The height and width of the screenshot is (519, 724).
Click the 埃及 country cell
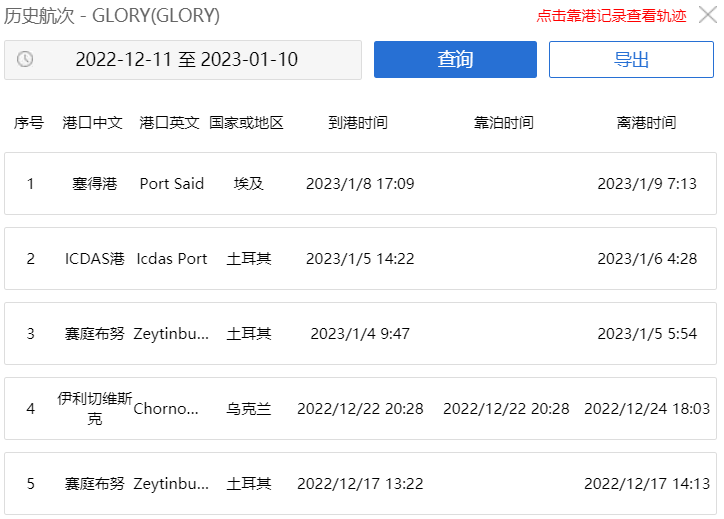coord(248,184)
